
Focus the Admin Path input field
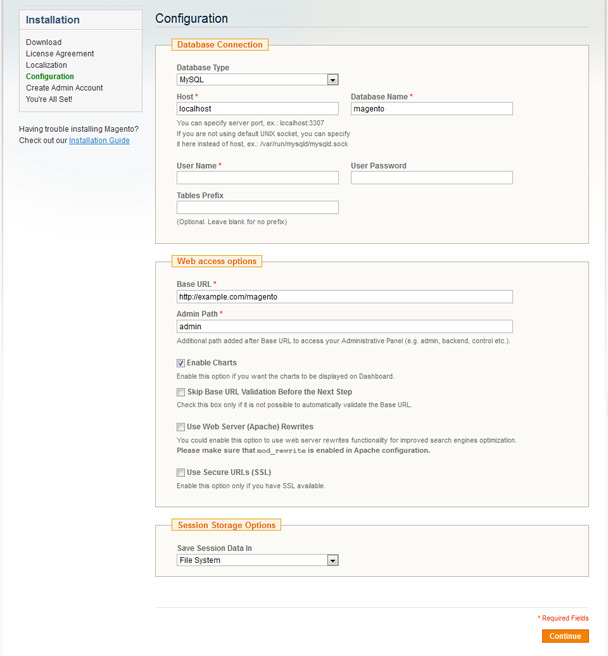tap(344, 327)
